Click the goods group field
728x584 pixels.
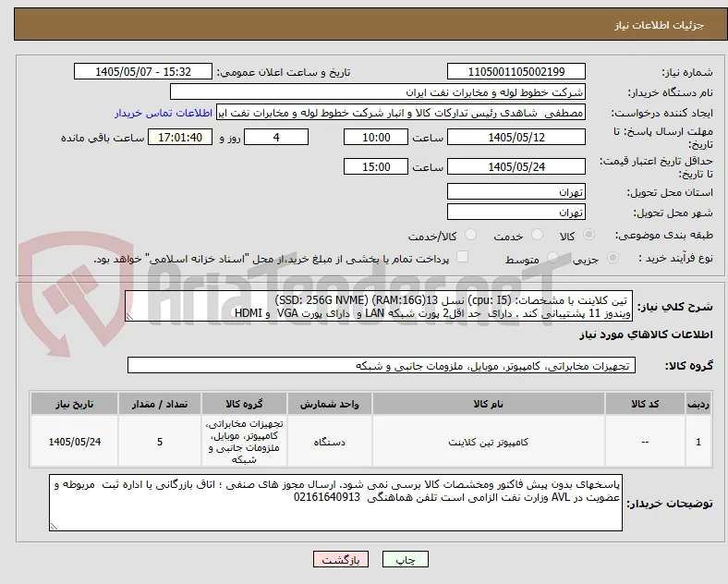point(382,365)
